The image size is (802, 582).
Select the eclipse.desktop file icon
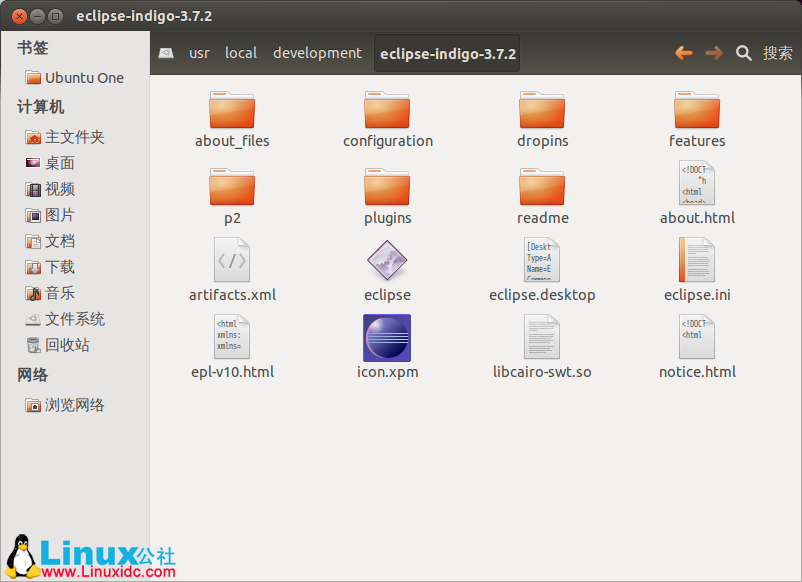tap(542, 259)
